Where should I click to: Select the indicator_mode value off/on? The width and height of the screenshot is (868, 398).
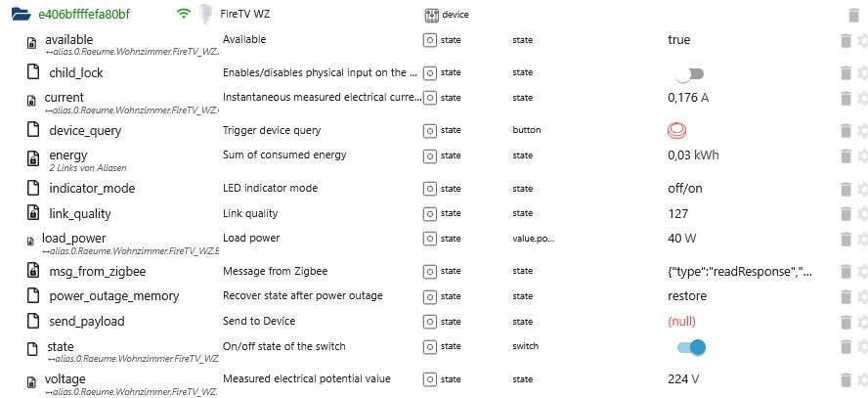(x=685, y=188)
